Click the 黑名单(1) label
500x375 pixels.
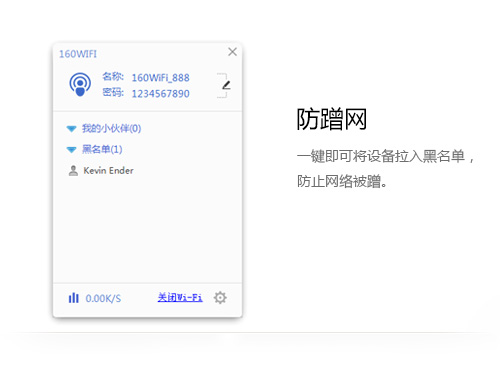click(x=102, y=149)
